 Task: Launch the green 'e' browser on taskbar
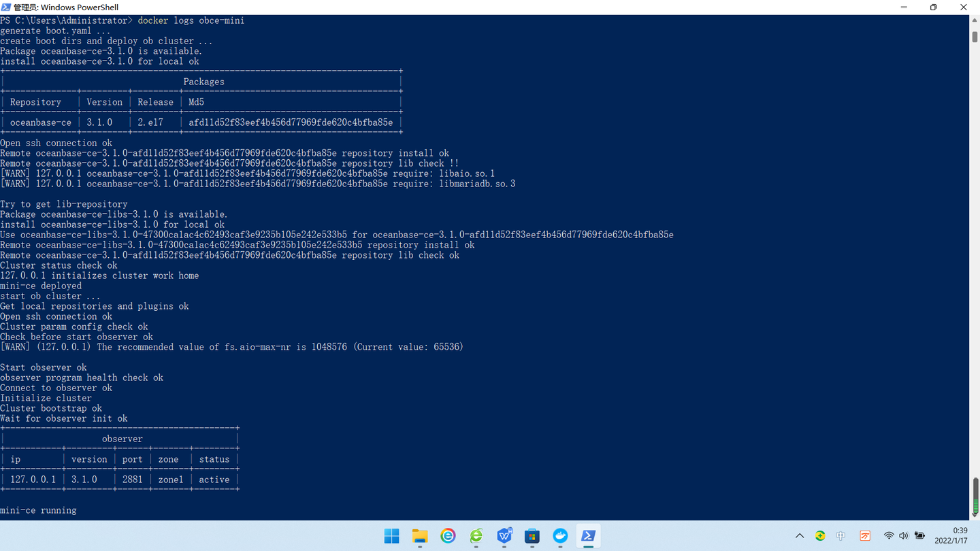476,536
